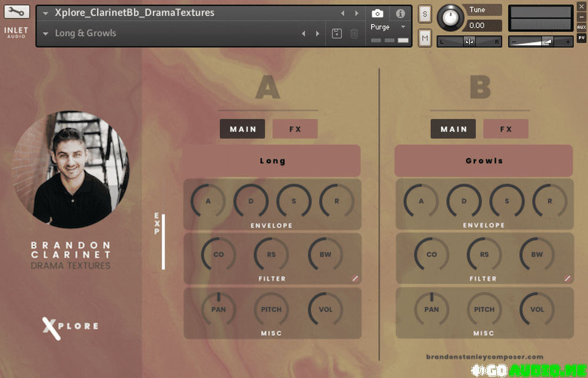Go to the previous snapshot arrow
Image resolution: width=588 pixels, height=378 pixels.
[304, 34]
